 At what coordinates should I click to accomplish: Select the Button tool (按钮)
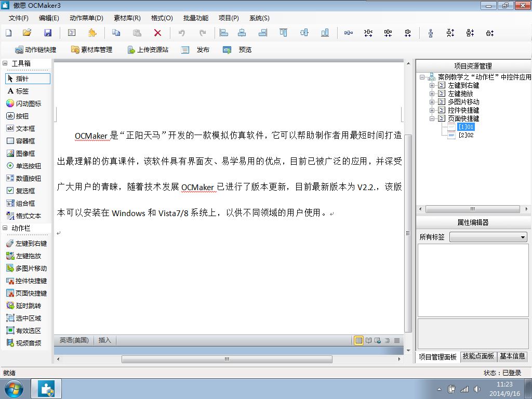click(18, 116)
